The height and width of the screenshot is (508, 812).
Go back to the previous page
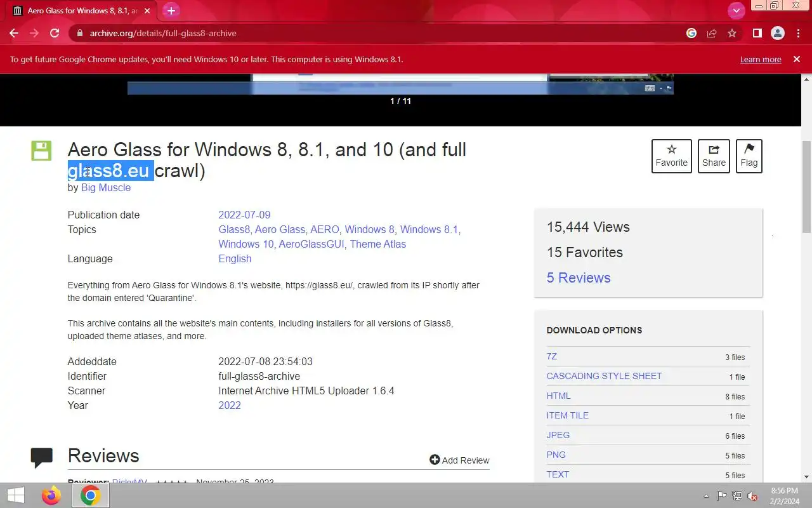point(14,33)
